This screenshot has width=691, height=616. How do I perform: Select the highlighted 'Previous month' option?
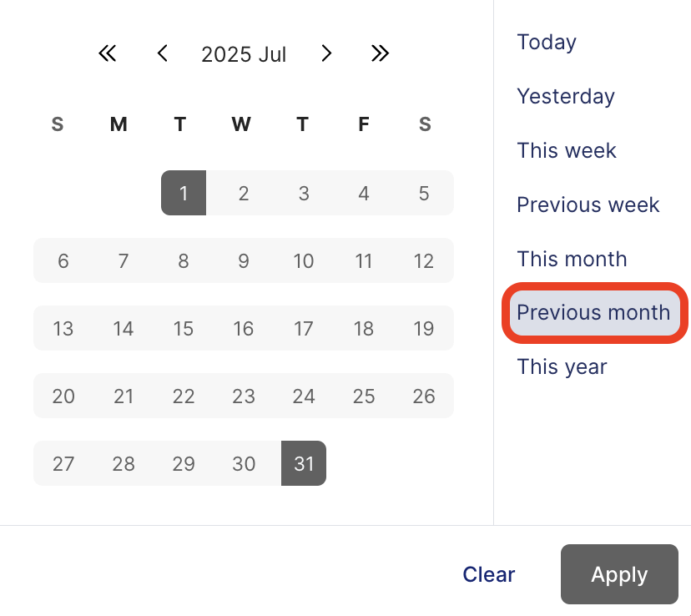593,312
